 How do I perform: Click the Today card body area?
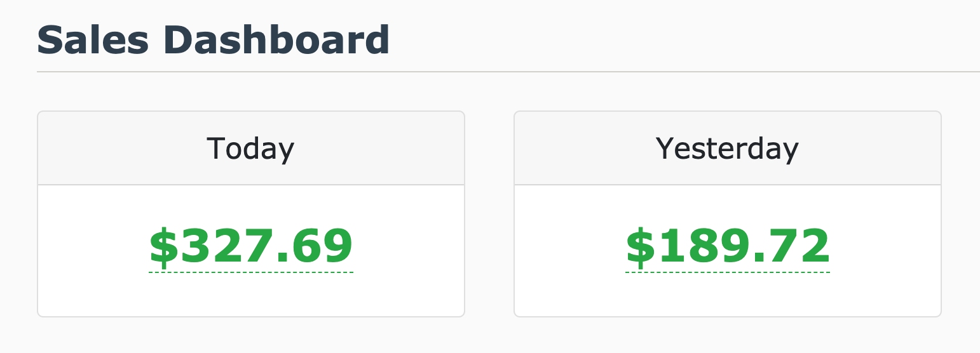click(251, 250)
